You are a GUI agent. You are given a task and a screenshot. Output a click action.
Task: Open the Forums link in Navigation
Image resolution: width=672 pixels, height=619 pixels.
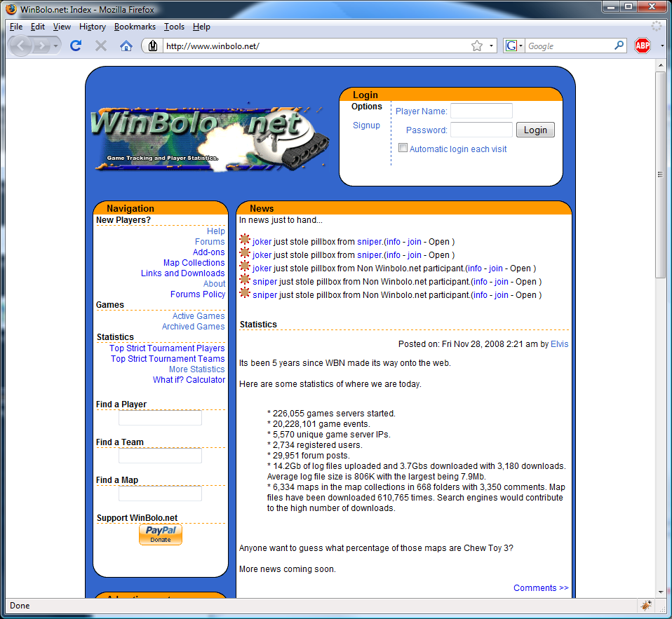pos(210,242)
